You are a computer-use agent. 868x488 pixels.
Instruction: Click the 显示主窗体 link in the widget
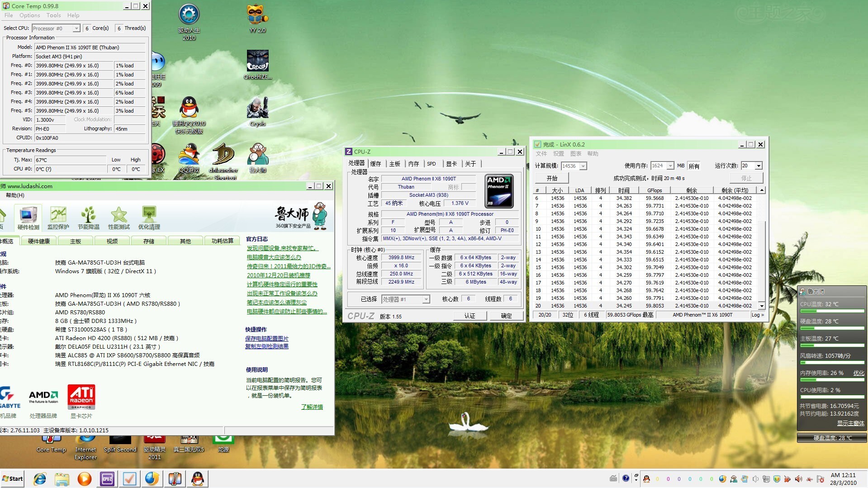click(x=850, y=423)
